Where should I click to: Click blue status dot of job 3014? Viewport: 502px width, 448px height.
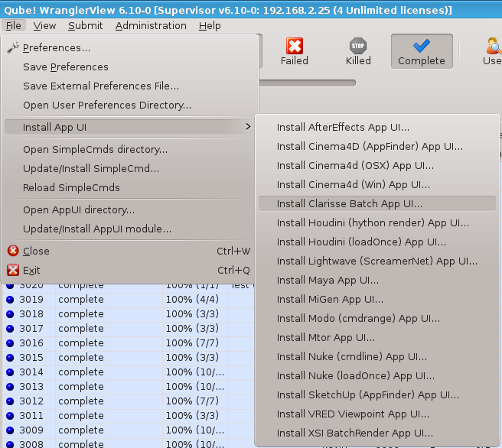(10, 372)
